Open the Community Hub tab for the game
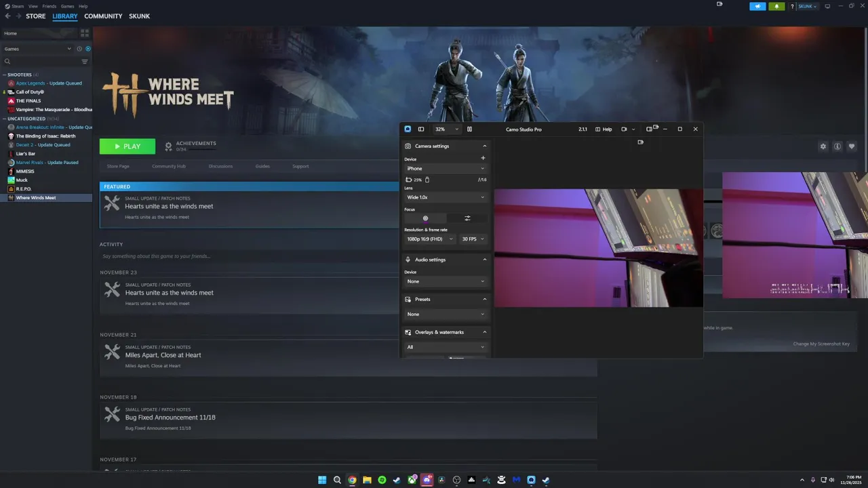This screenshot has height=488, width=868. coord(169,166)
